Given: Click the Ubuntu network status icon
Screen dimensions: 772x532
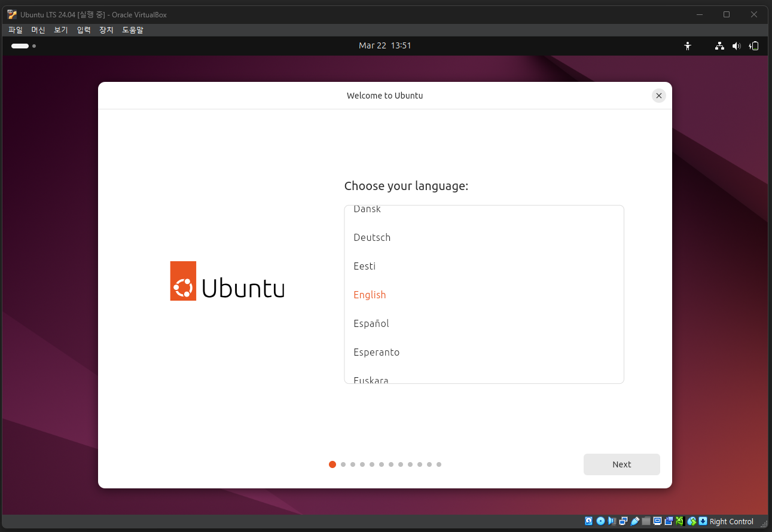Looking at the screenshot, I should (x=720, y=46).
